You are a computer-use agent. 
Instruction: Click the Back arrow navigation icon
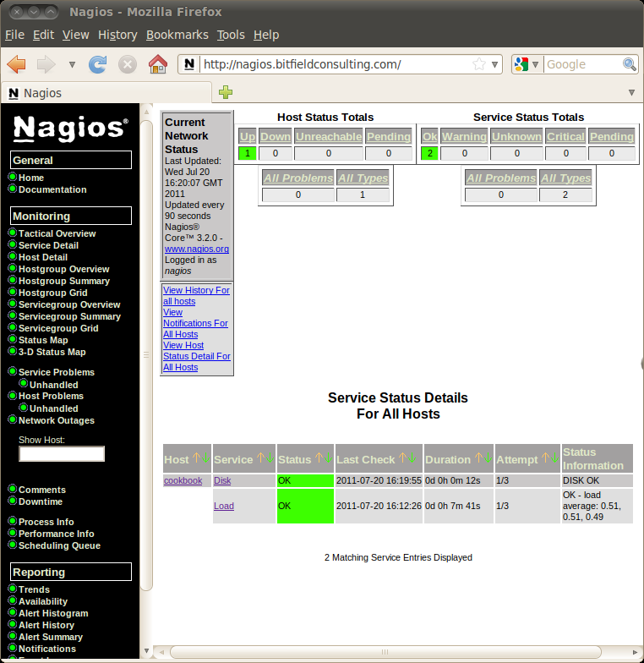tap(17, 64)
